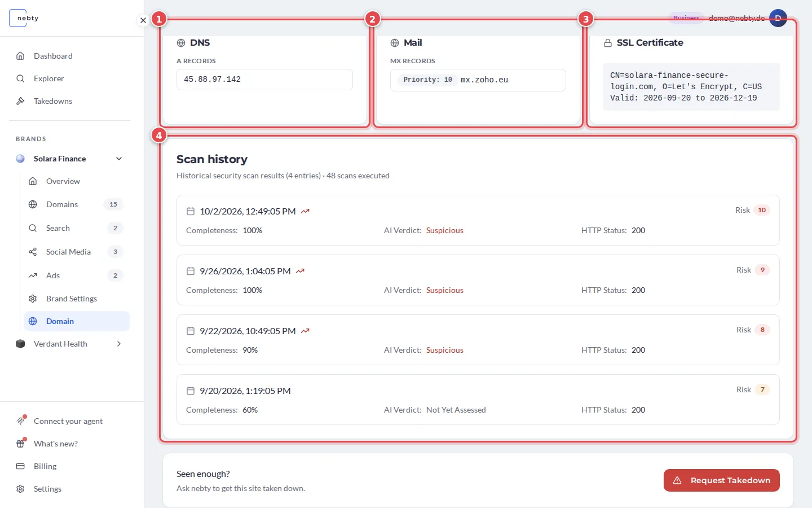Click Suspicious verdict on 10/2/2026 scan
812x508 pixels.
pyautogui.click(x=445, y=230)
